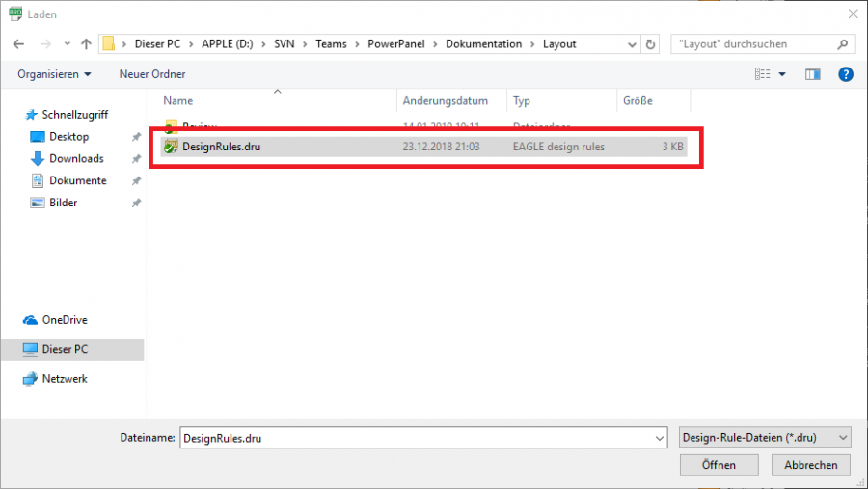Refresh the Layout folder view

point(651,44)
